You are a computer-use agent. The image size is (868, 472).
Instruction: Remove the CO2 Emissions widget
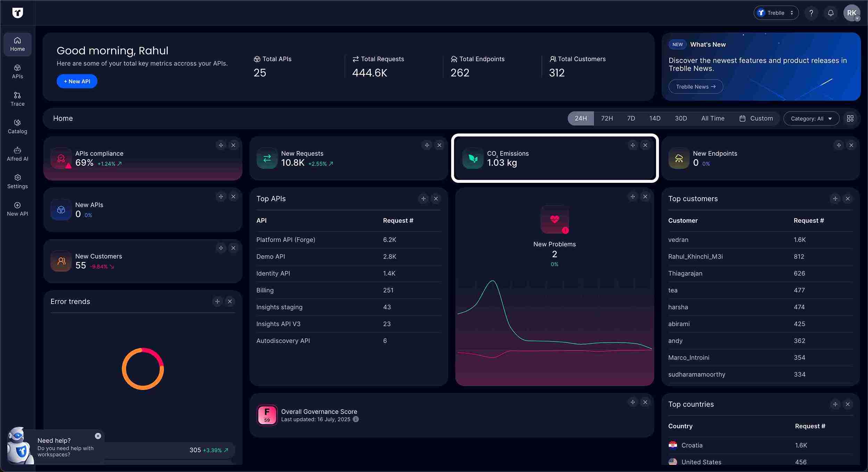[x=645, y=145]
